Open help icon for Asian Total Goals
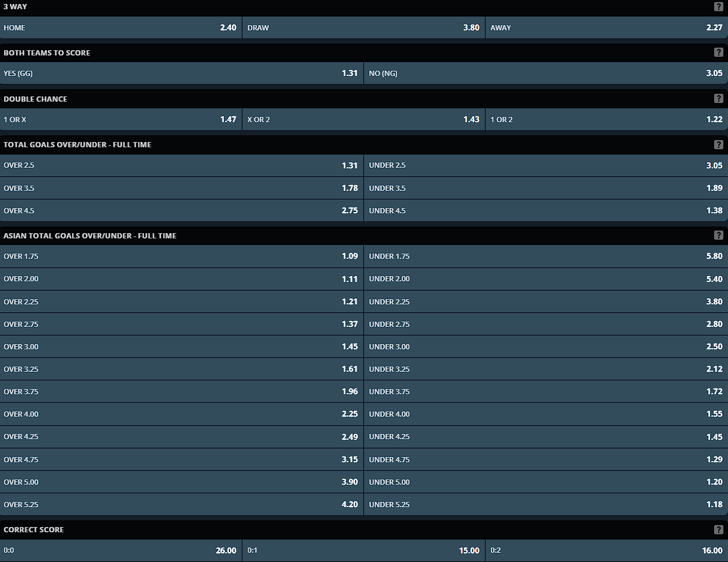Viewport: 728px width, 562px height. 718,235
